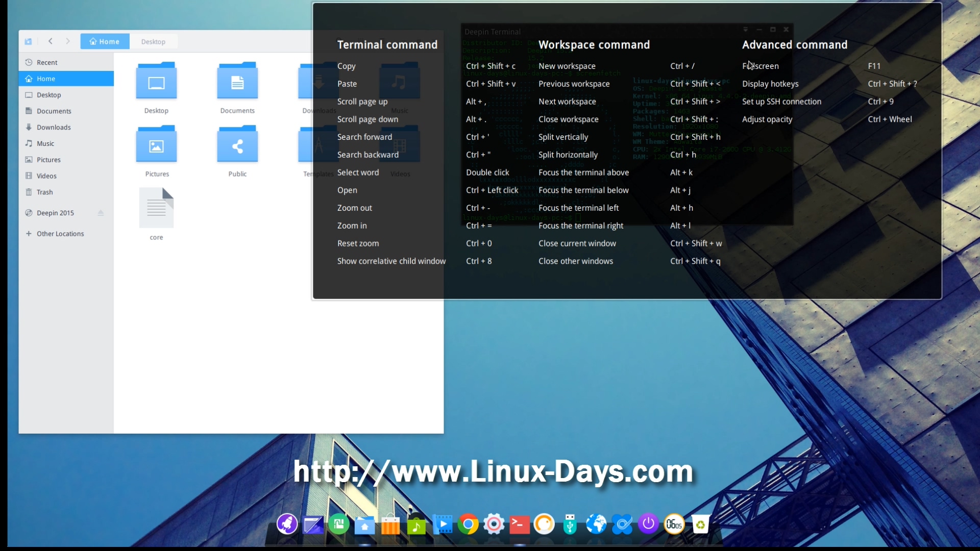
Task: Open the Deepin Store basket icon
Action: click(390, 524)
